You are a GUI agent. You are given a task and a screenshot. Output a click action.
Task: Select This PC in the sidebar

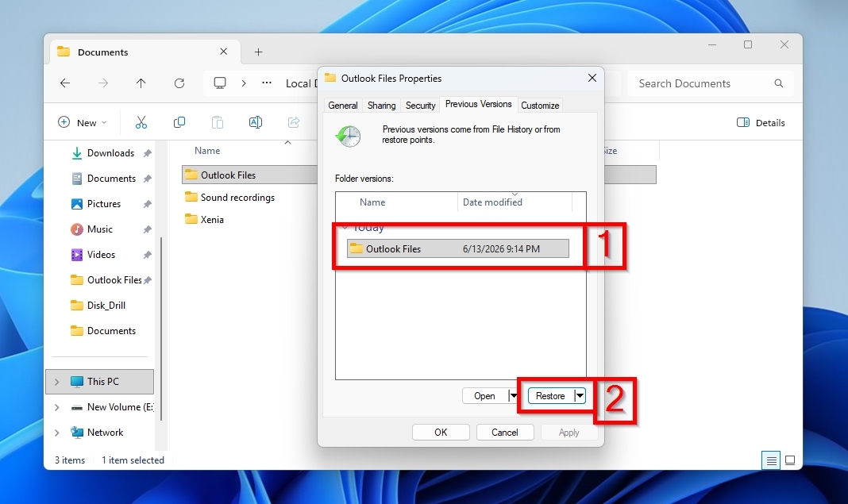tap(100, 382)
